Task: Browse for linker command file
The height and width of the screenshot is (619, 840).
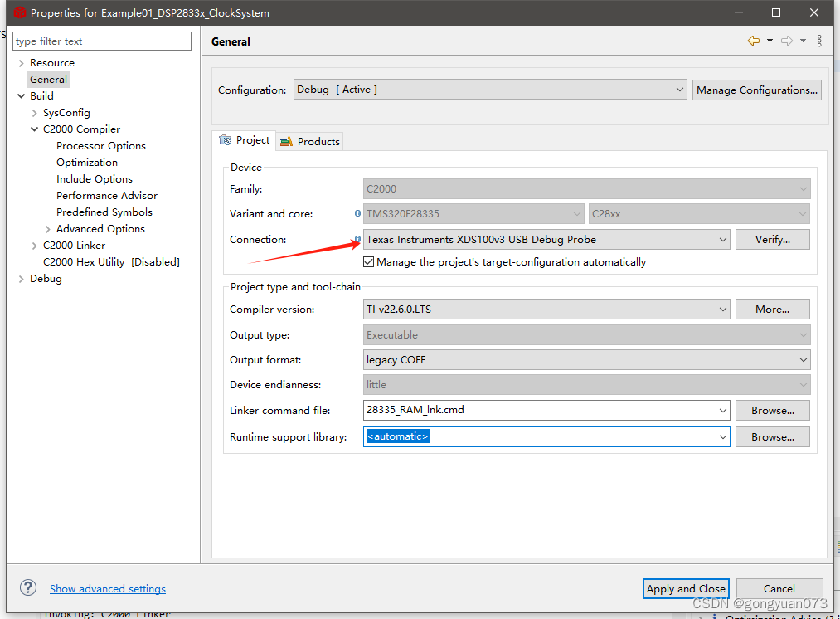Action: coord(773,411)
